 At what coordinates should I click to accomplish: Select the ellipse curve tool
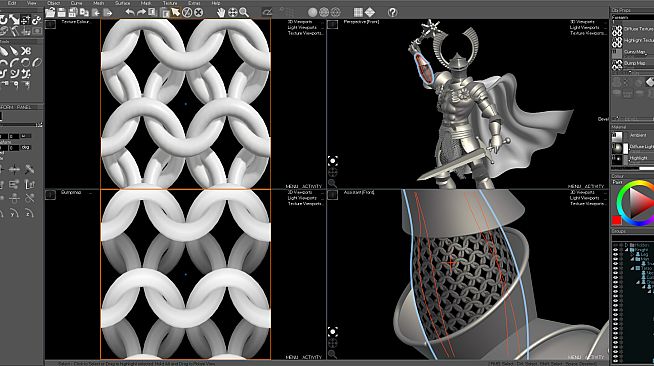(x=37, y=63)
